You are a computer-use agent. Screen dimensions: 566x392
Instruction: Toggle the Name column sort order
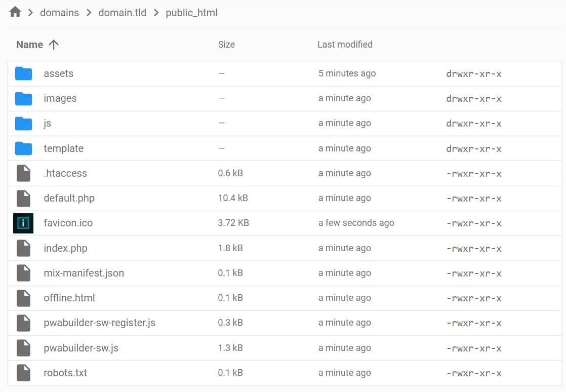37,45
